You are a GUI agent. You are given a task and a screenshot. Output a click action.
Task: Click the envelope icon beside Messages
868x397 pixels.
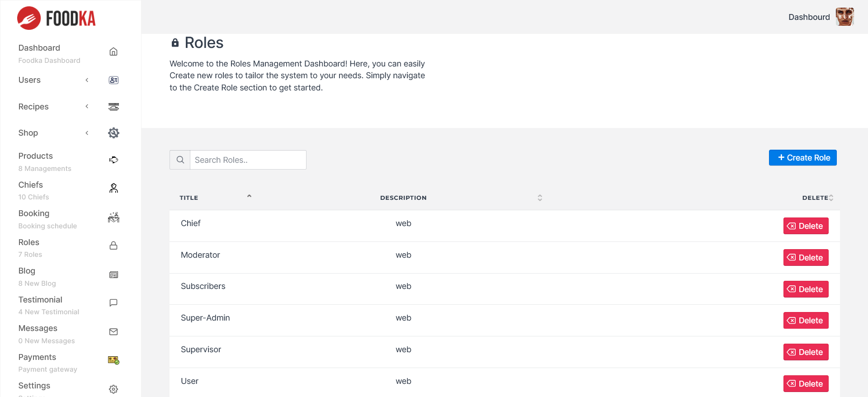pos(113,332)
